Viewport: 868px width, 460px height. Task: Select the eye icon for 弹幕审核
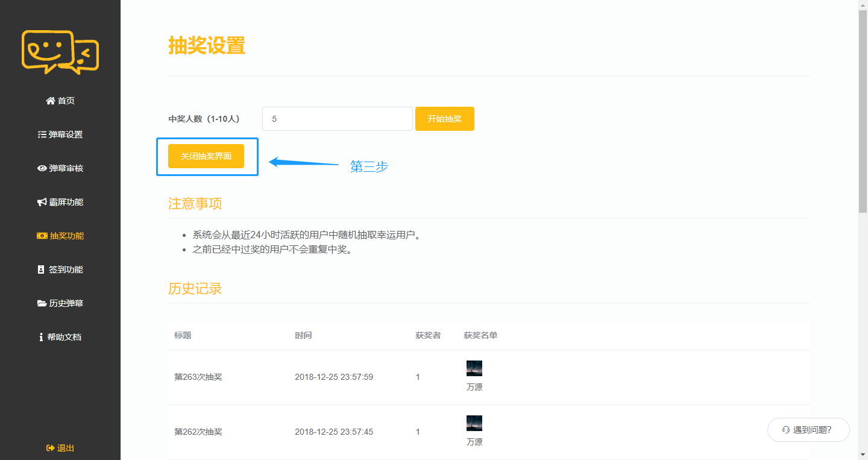pos(42,168)
